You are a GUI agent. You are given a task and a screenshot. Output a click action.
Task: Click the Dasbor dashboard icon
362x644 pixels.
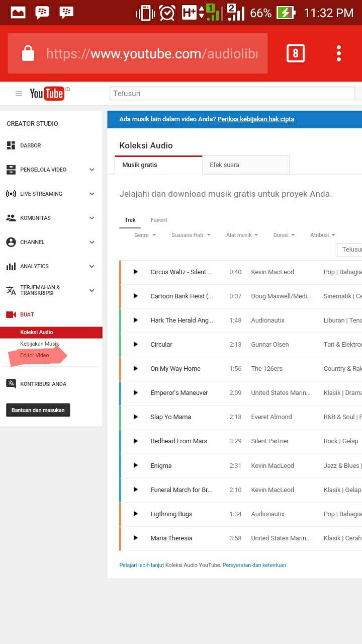tap(11, 145)
